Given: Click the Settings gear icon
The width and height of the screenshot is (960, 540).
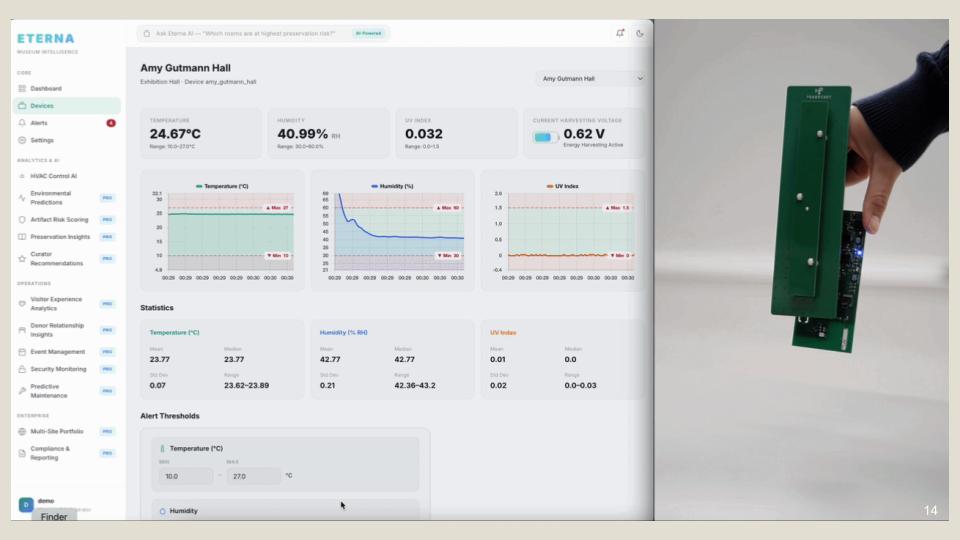Looking at the screenshot, I should [22, 140].
